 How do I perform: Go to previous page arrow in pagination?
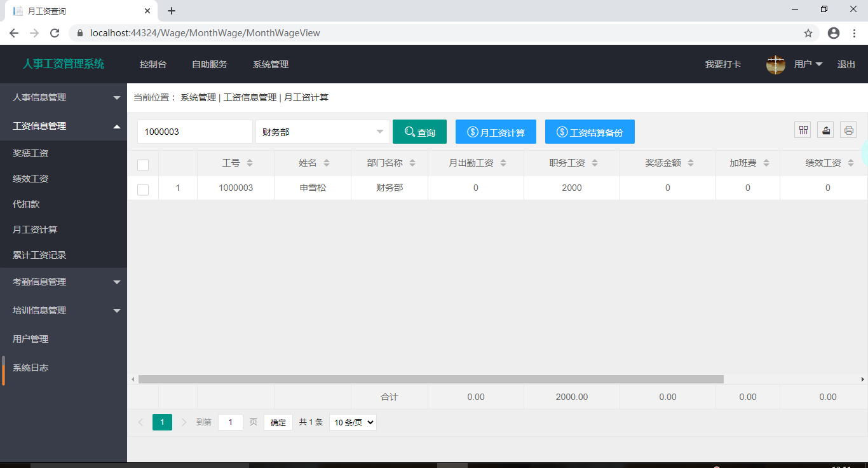pyautogui.click(x=141, y=422)
